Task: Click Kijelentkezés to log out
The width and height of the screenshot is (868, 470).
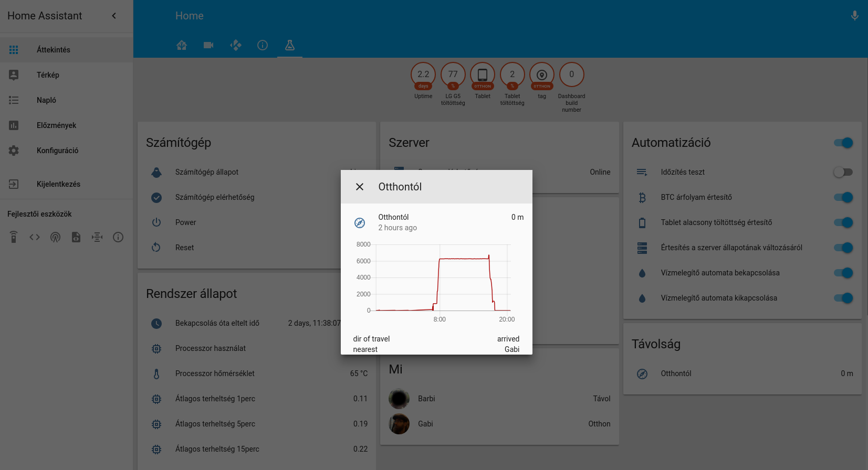Action: tap(58, 184)
